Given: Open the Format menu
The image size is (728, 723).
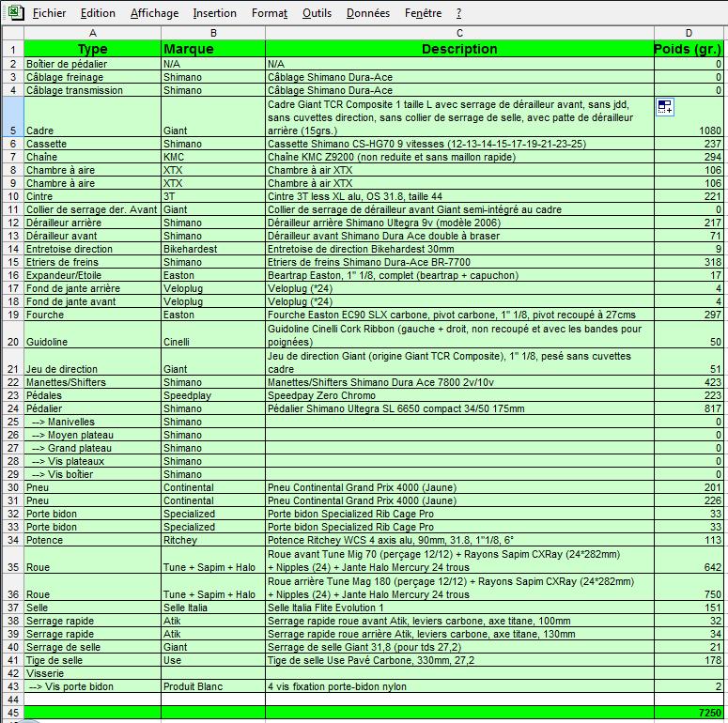Looking at the screenshot, I should coord(270,13).
